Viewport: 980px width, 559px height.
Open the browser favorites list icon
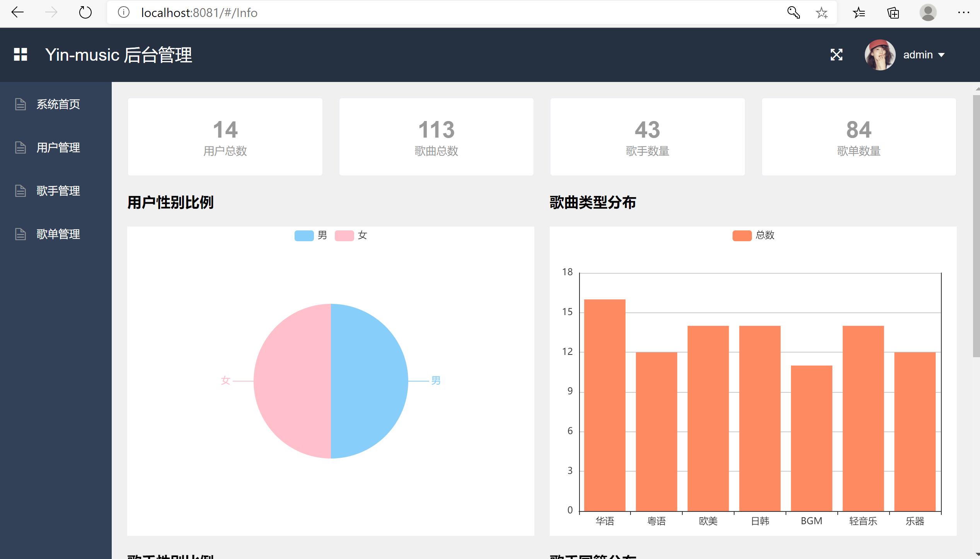point(859,13)
